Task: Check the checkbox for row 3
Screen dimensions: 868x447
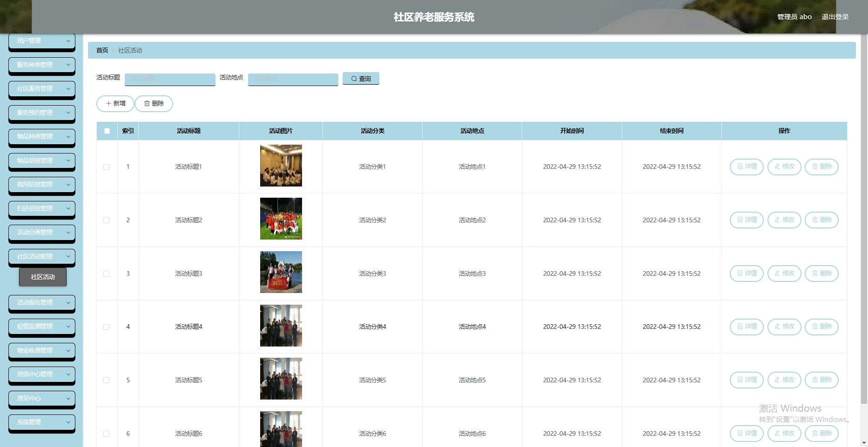Action: (x=107, y=274)
